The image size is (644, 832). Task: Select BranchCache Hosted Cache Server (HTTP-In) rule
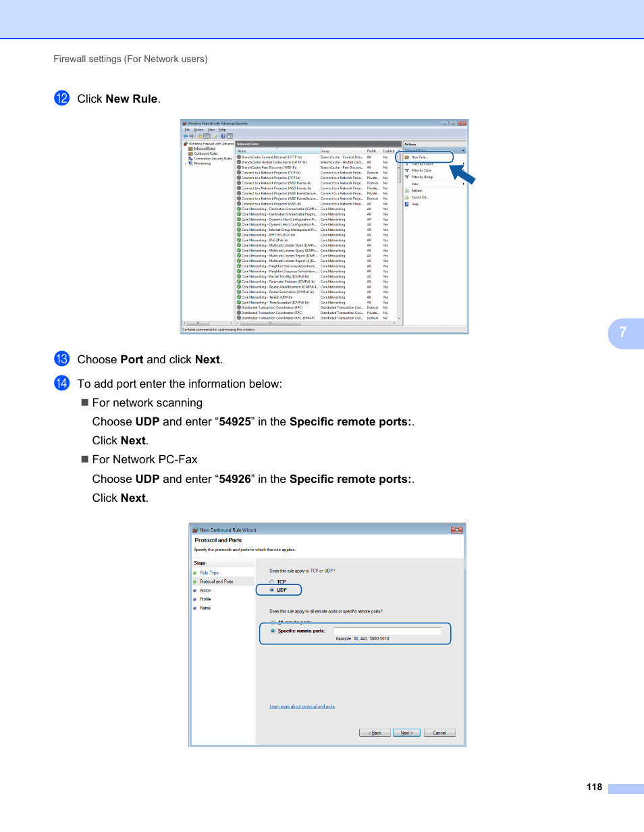[274, 162]
